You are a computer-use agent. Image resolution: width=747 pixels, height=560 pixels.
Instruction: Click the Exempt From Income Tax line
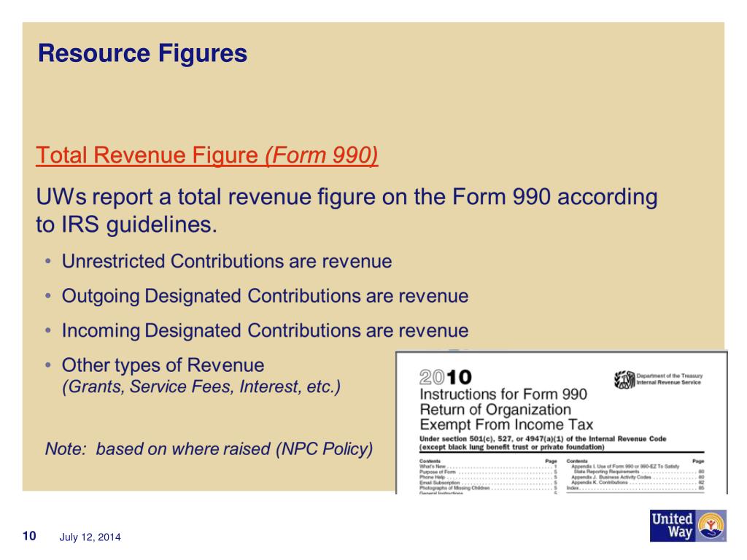coord(506,424)
